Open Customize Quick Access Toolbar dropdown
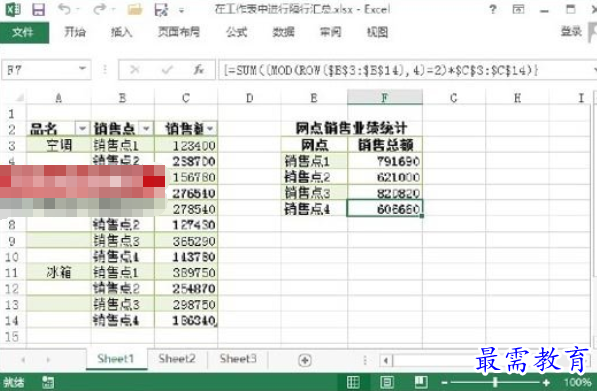This screenshot has width=597, height=391. [182, 10]
